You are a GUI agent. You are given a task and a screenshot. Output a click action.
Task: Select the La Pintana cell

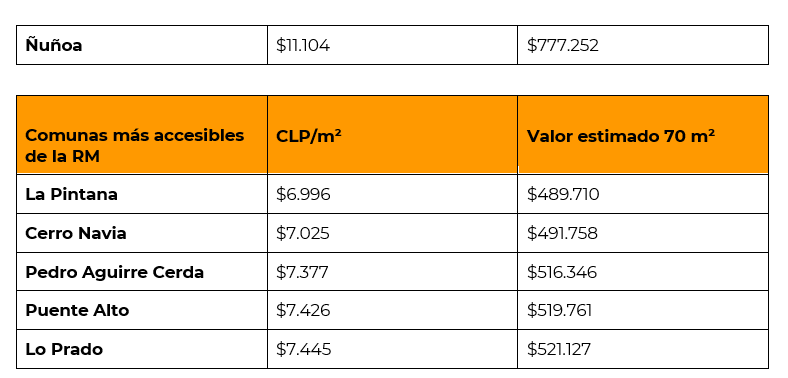(x=142, y=194)
